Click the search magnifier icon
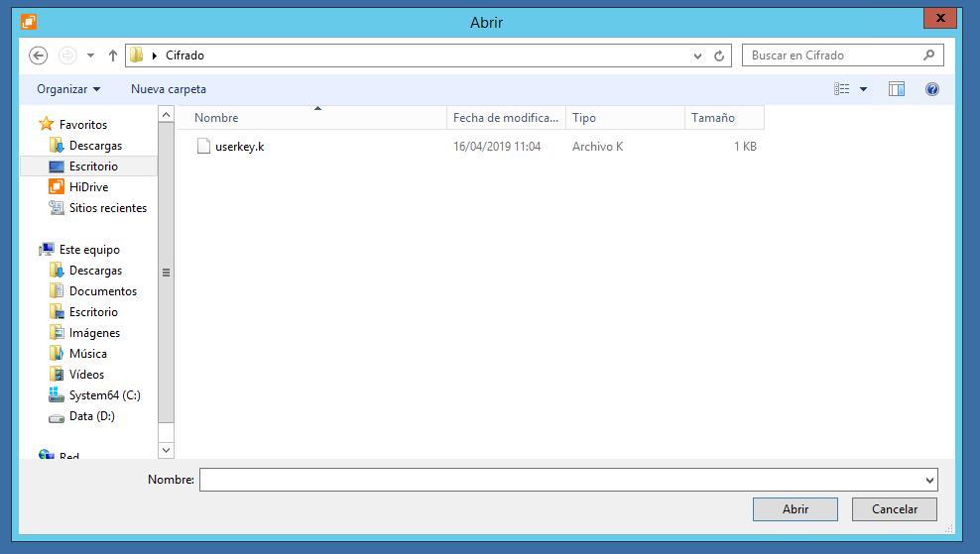Viewport: 980px width, 554px height. [x=928, y=55]
